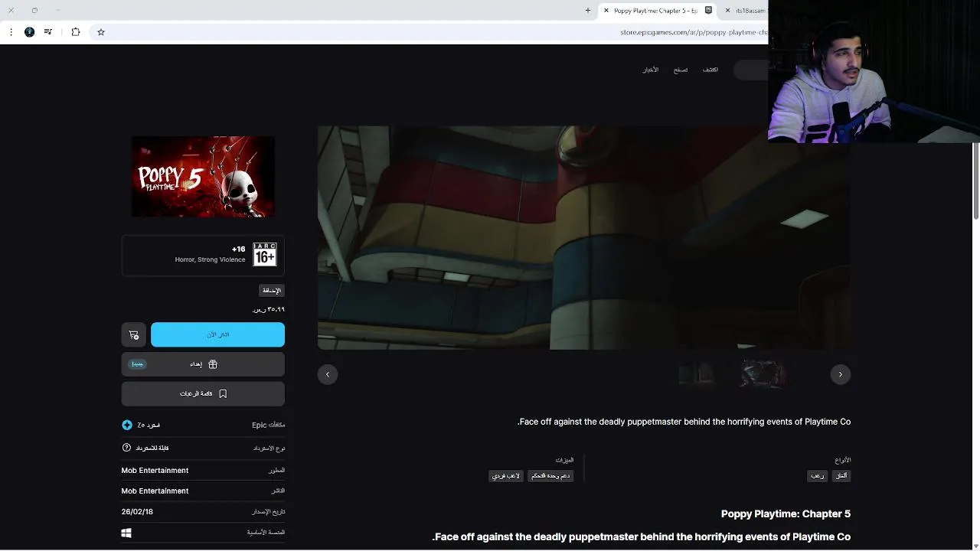The width and height of the screenshot is (980, 551).
Task: Open the action genre tag on the right
Action: click(x=841, y=476)
